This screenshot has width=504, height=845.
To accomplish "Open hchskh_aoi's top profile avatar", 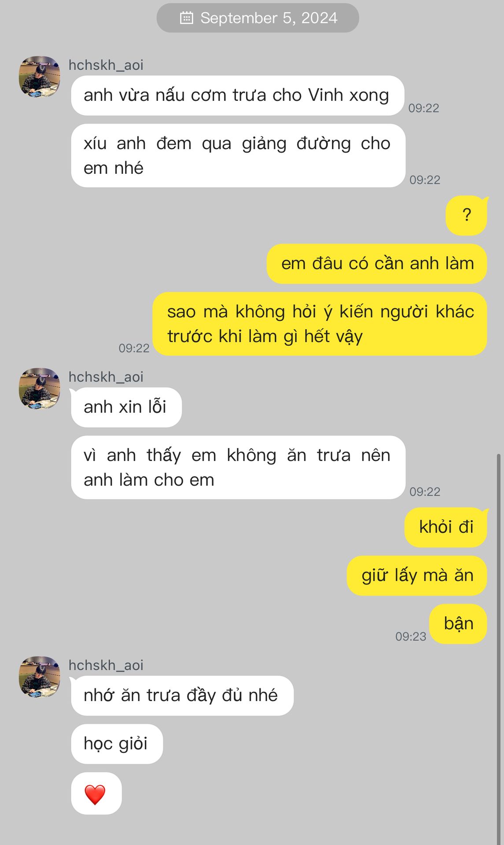I will [40, 77].
